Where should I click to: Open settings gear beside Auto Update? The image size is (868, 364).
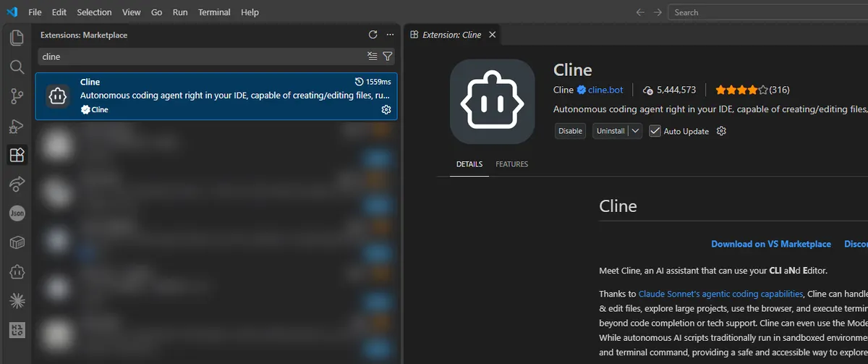click(720, 131)
